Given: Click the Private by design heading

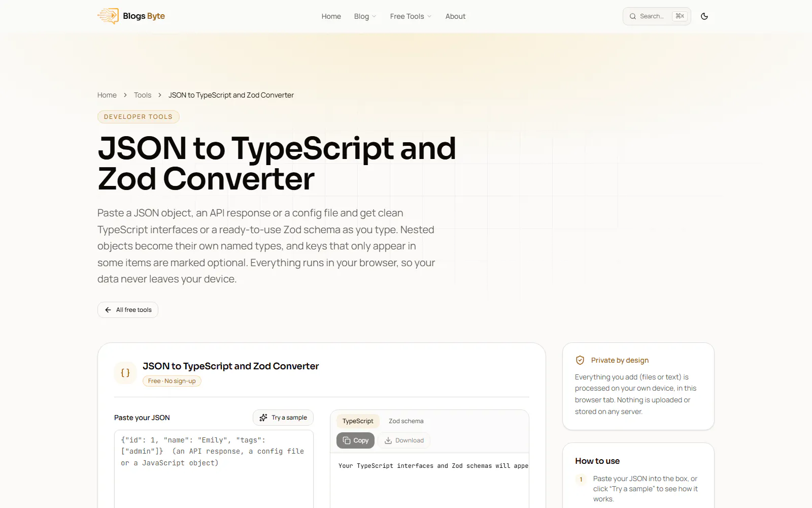Looking at the screenshot, I should pyautogui.click(x=620, y=360).
